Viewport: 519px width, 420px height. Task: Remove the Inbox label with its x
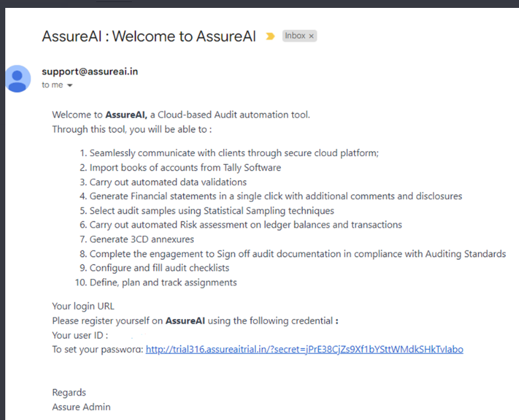click(x=311, y=36)
